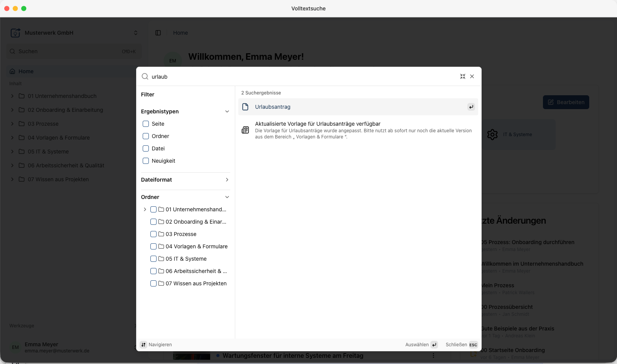Expand the 01 Unternehmenshandbuch folder filter
The width and height of the screenshot is (617, 364).
145,209
